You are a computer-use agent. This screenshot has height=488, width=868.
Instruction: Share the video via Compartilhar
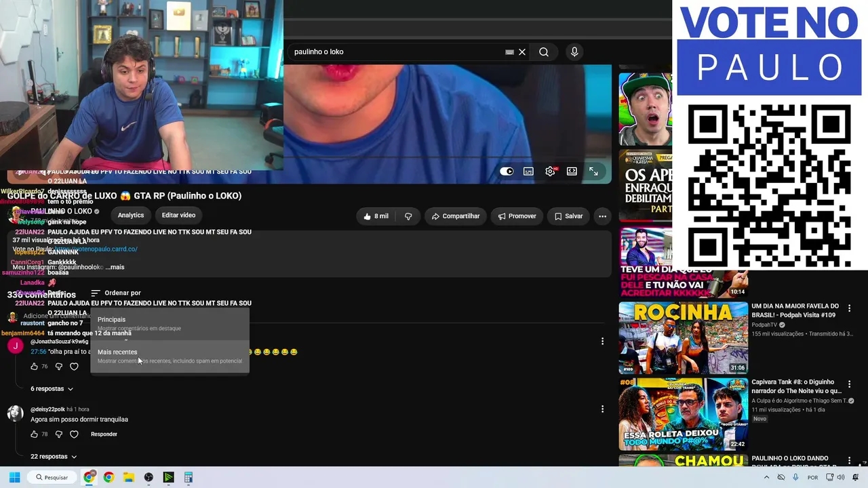tap(456, 216)
